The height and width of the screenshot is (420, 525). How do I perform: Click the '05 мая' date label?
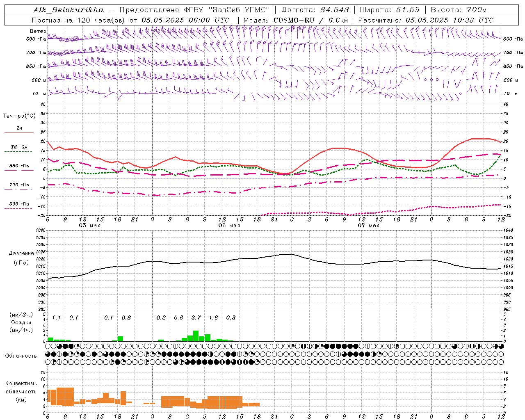(x=90, y=226)
